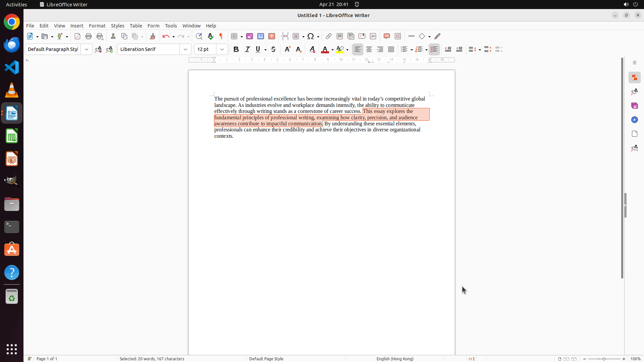Click the zoom slider in status bar
Viewport: 644px width, 362px height.
(x=604, y=359)
